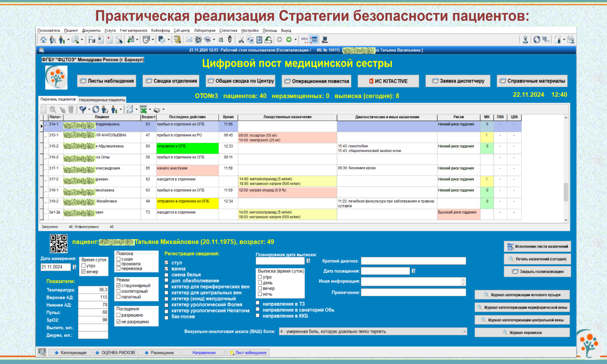Click the 'Листы наблюдения' button
The width and height of the screenshot is (607, 364).
106,81
